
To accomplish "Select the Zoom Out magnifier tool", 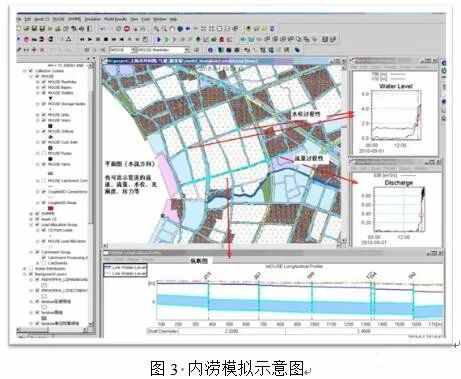I will (x=164, y=29).
